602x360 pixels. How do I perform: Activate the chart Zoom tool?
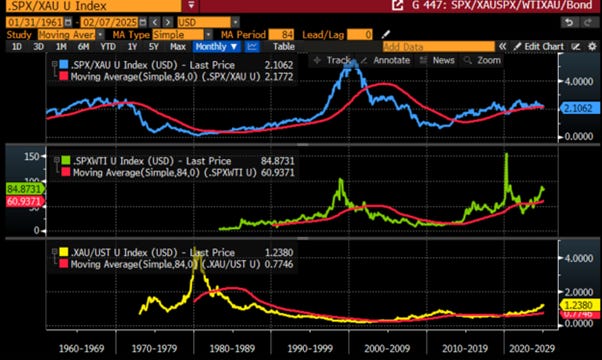(x=482, y=60)
